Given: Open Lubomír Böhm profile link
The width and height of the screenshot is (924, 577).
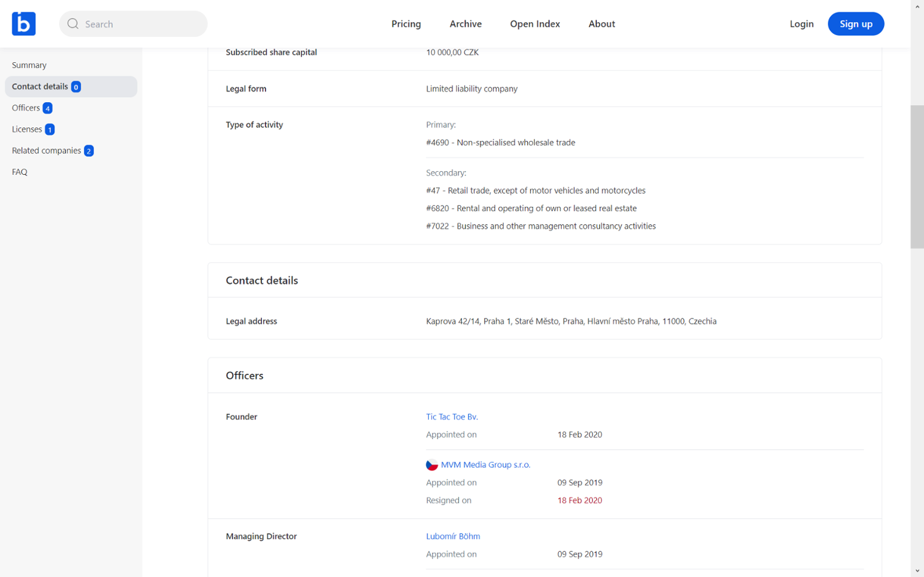Looking at the screenshot, I should pos(453,536).
